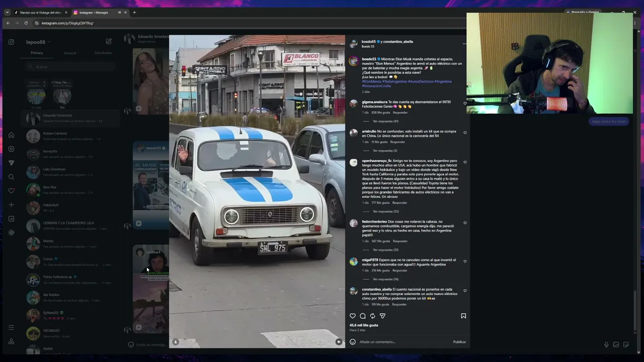Open the hamburger More menu in sidebar
Screen dimensions: 644x362
coord(11,327)
